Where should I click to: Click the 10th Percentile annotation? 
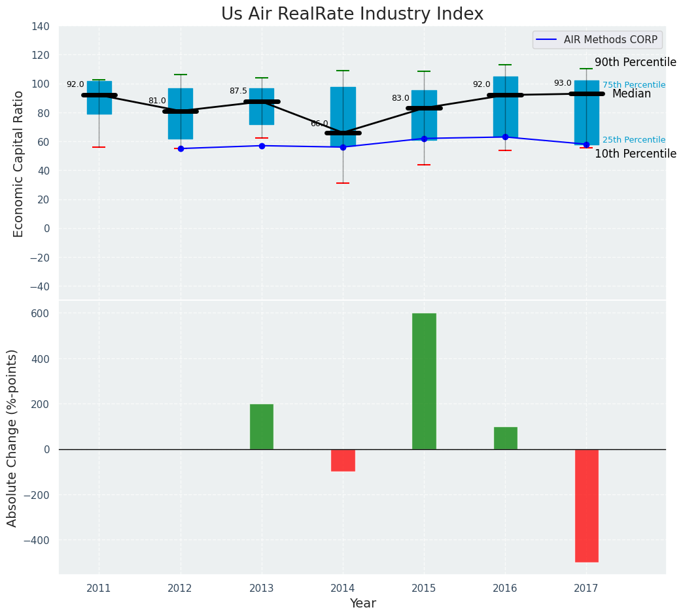[x=635, y=154]
